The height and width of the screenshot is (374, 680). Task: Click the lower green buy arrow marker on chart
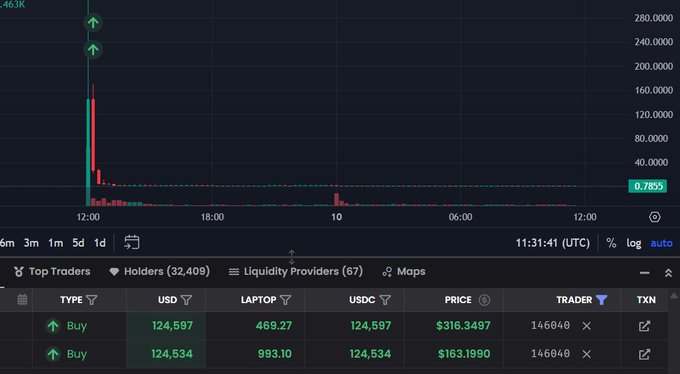coord(93,50)
